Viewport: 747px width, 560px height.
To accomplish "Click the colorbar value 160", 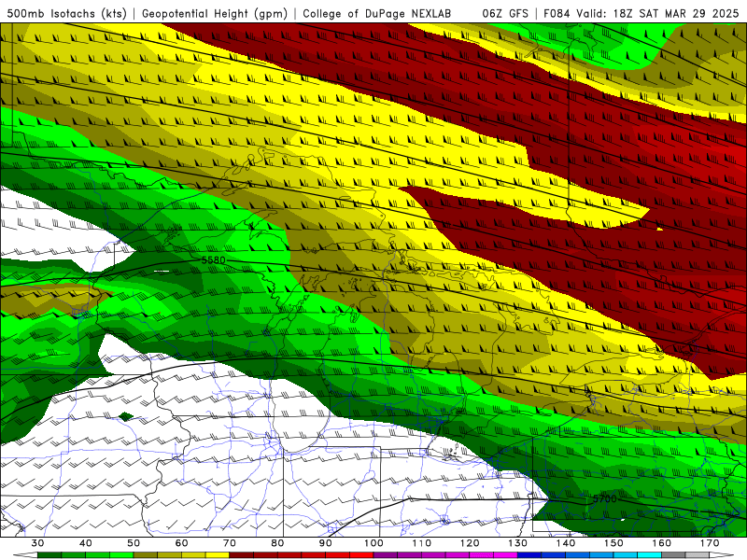I will coord(662,543).
